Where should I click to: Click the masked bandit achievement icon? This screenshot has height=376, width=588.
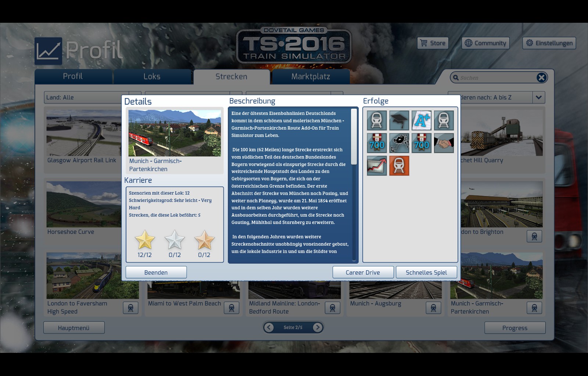coord(399,143)
